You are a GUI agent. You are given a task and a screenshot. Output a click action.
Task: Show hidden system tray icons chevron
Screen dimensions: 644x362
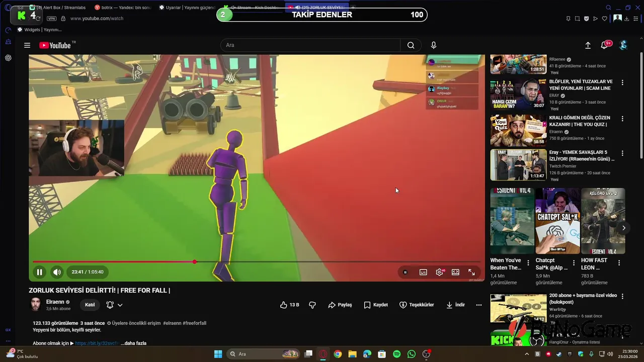click(x=527, y=354)
